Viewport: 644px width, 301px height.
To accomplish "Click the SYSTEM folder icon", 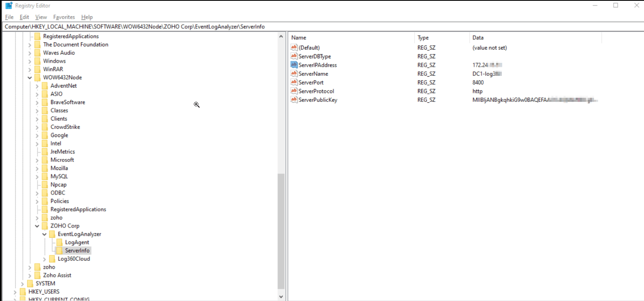I will coord(30,284).
